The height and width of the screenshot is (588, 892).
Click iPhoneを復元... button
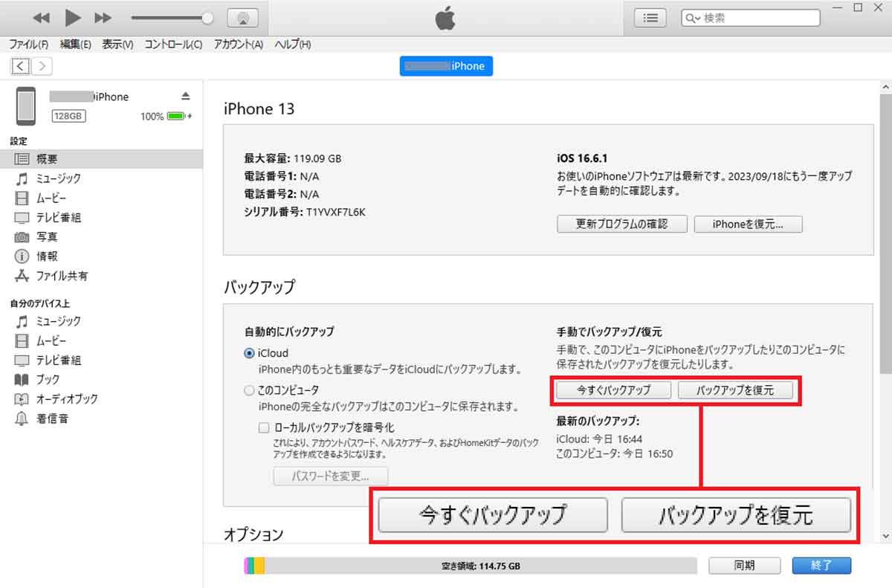pyautogui.click(x=749, y=224)
